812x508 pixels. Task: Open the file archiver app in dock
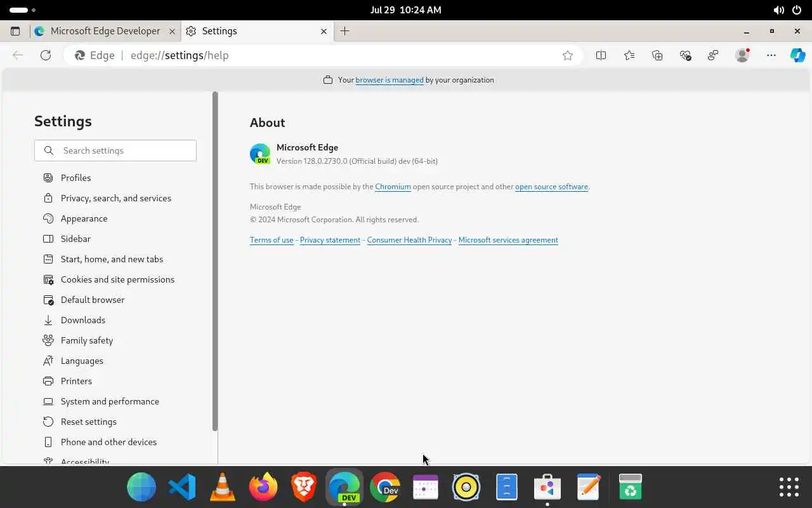coord(507,488)
